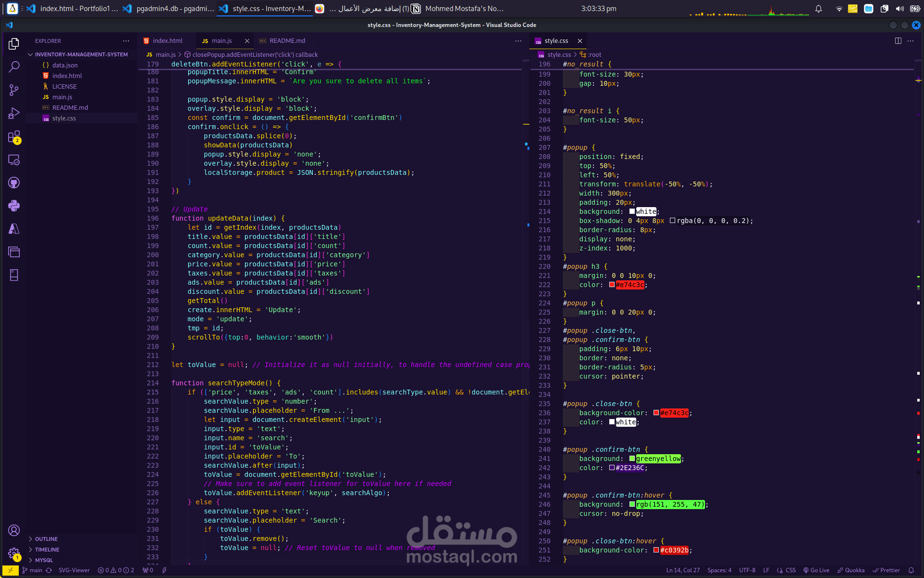Expand the TIMELINE section
The height and width of the screenshot is (578, 924).
[x=47, y=550]
